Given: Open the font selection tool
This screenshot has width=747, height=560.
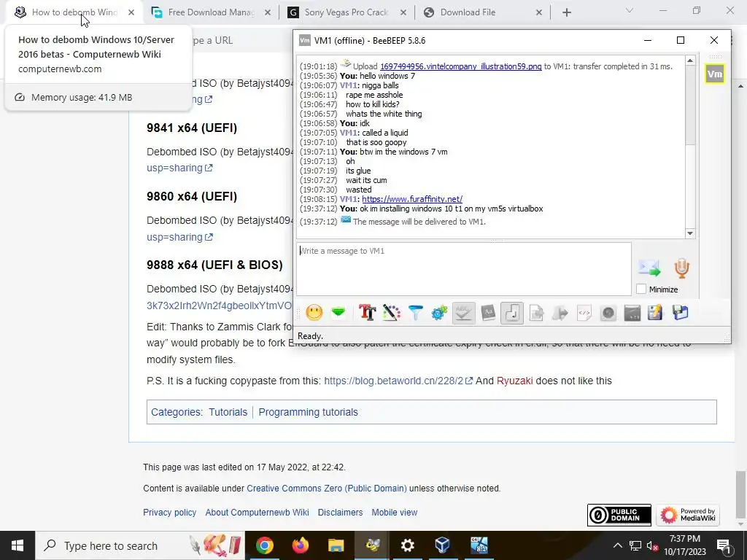Looking at the screenshot, I should (x=368, y=313).
